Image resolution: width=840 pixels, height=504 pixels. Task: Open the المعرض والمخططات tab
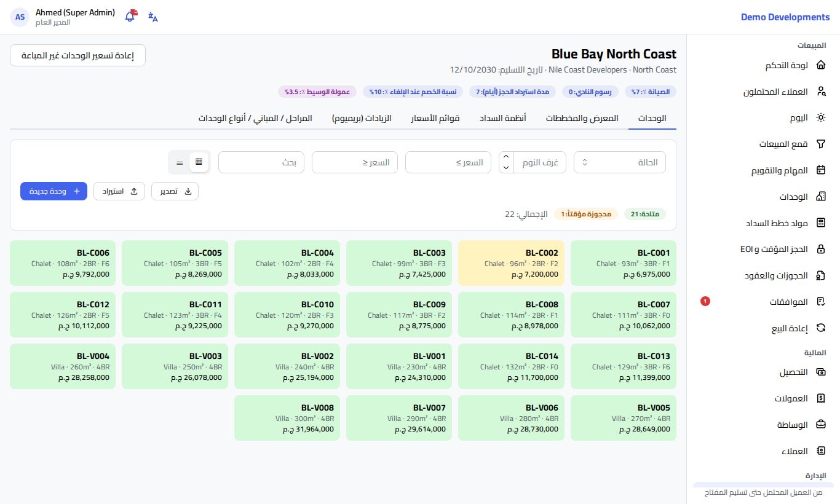tap(582, 118)
